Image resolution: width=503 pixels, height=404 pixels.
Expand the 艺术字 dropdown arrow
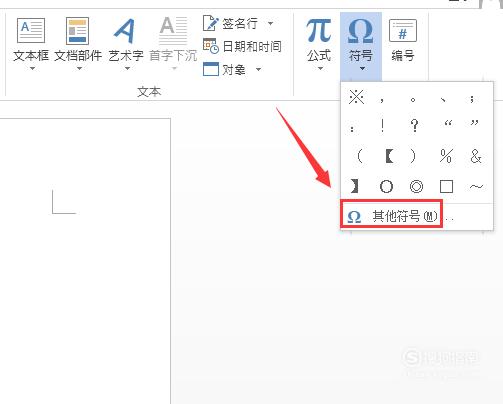(127, 68)
